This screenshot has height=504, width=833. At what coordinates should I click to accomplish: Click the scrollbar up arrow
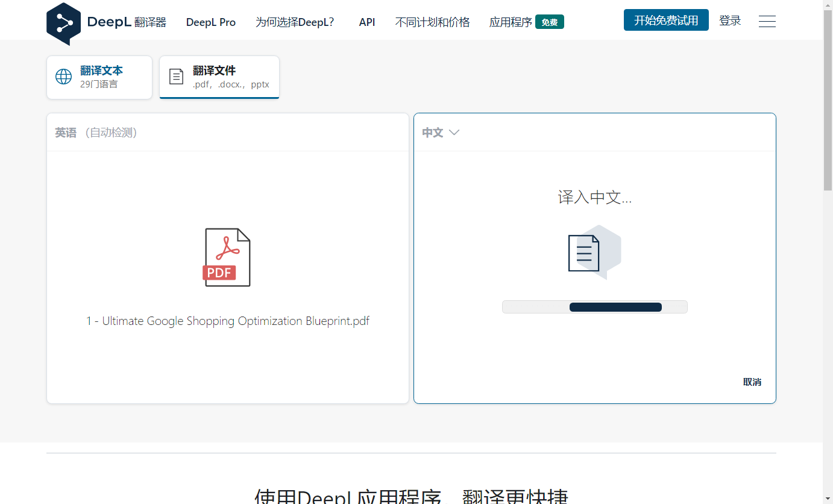pyautogui.click(x=828, y=5)
